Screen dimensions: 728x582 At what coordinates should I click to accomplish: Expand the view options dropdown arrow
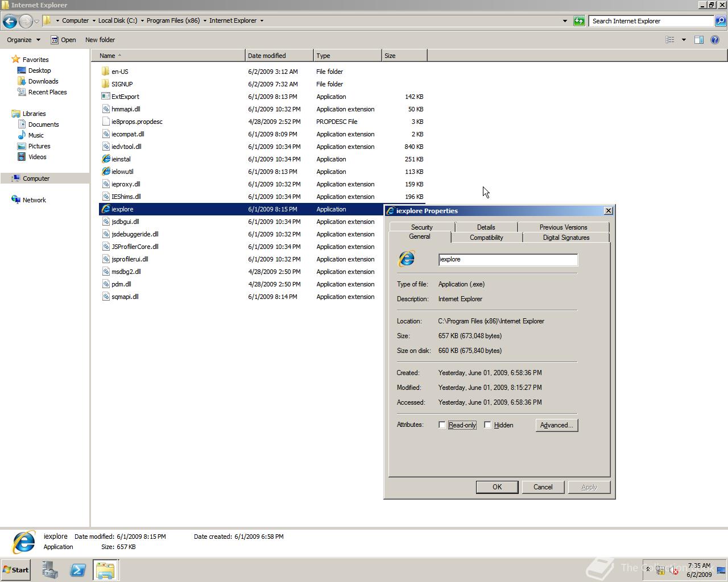pos(684,40)
